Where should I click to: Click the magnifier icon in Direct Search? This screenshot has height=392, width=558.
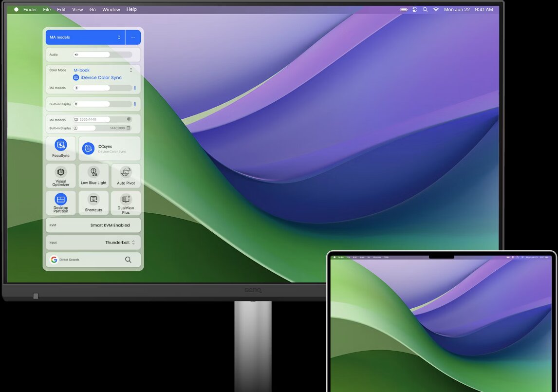coord(128,260)
